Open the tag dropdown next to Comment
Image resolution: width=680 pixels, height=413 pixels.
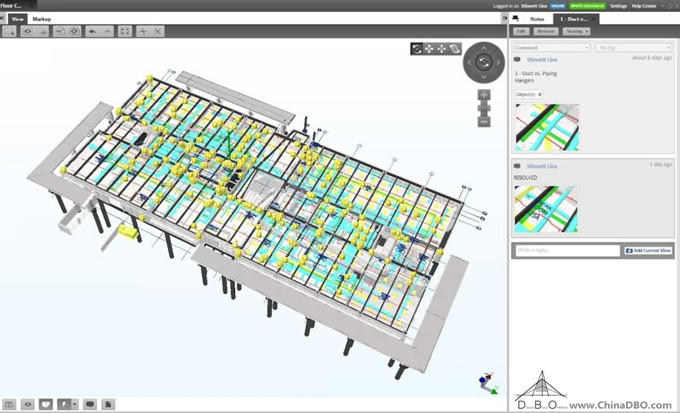[634, 48]
